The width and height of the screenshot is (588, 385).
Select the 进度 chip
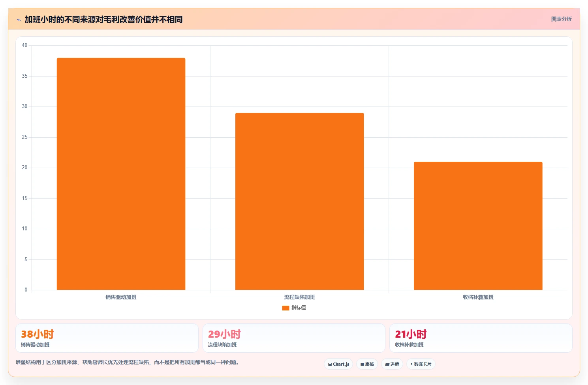[x=392, y=364]
